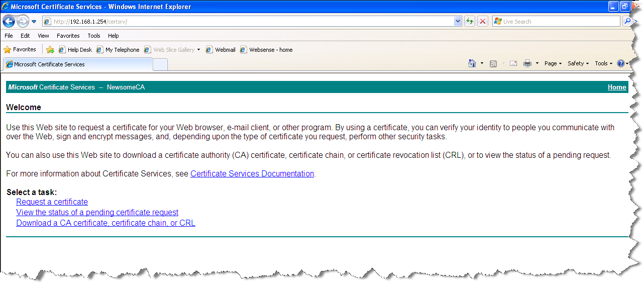644x283 pixels.
Task: Open the Webmail favorite link
Action: tap(221, 50)
